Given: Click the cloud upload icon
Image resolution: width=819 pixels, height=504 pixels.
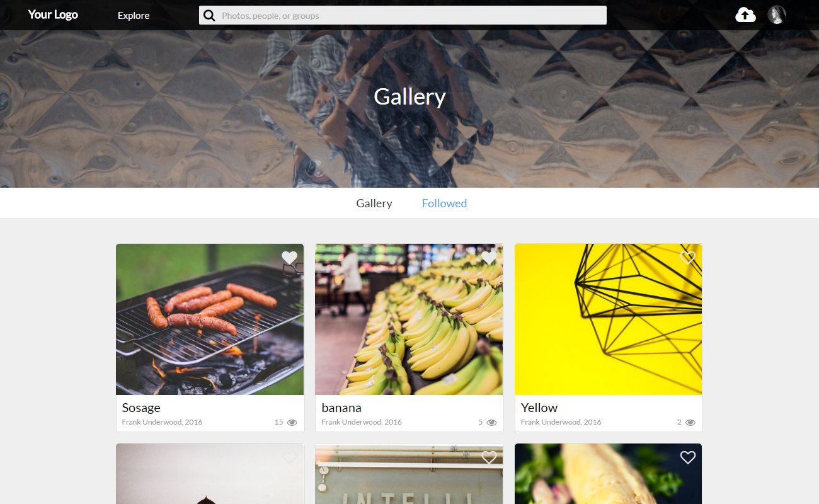Looking at the screenshot, I should click(745, 15).
